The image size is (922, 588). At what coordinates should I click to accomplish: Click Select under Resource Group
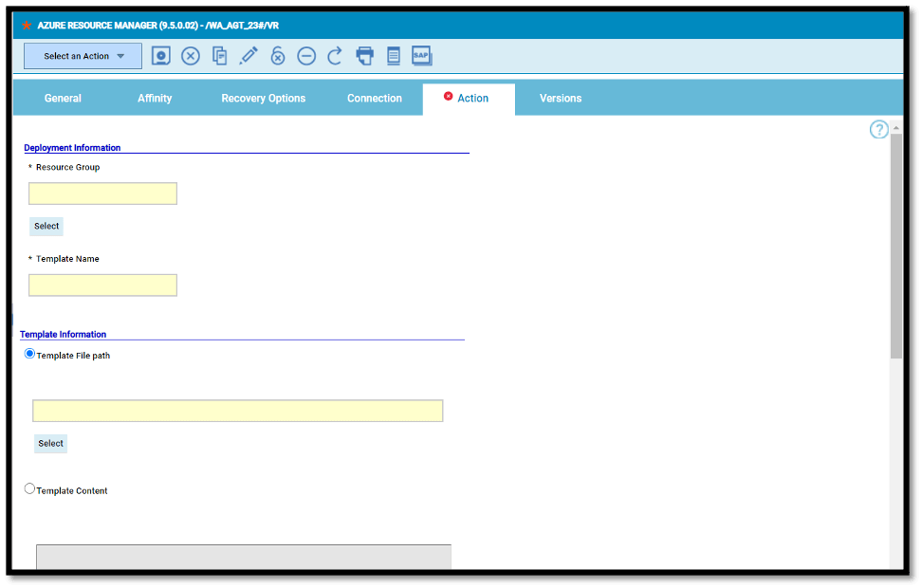[46, 226]
